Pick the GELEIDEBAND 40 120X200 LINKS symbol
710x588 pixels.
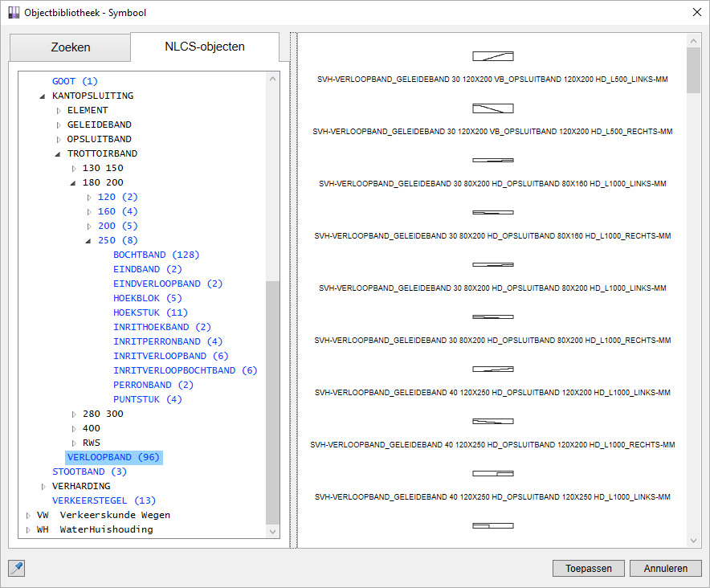(492, 370)
